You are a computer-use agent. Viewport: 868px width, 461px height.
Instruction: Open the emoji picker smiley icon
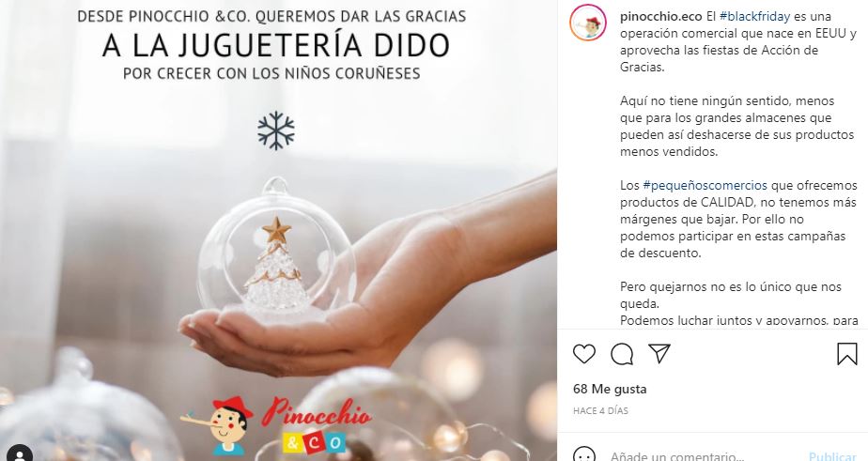pos(584,455)
